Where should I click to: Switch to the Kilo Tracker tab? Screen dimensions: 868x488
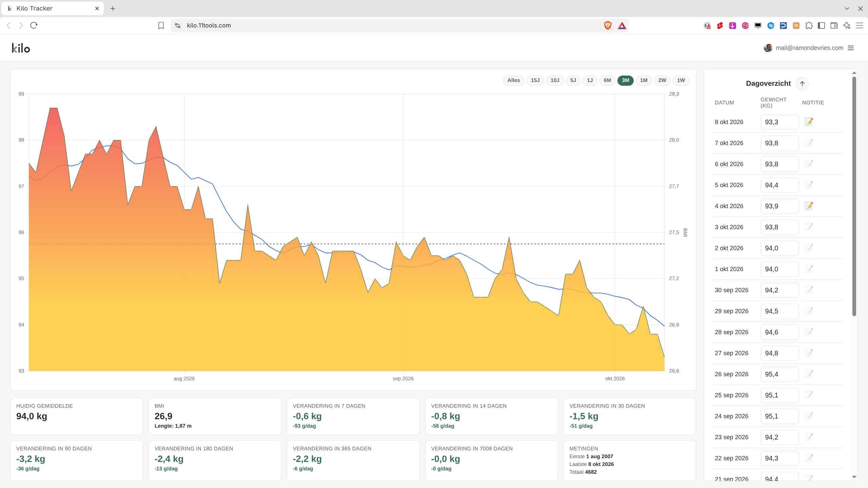[53, 8]
